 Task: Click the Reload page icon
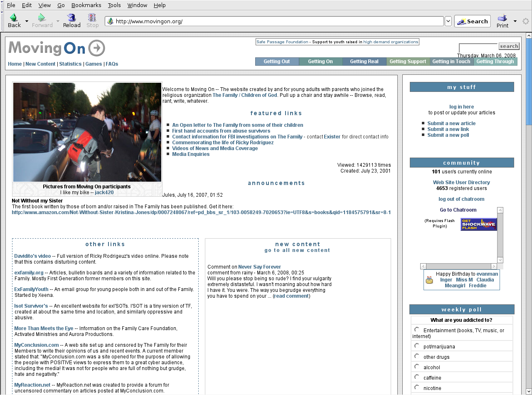click(71, 18)
